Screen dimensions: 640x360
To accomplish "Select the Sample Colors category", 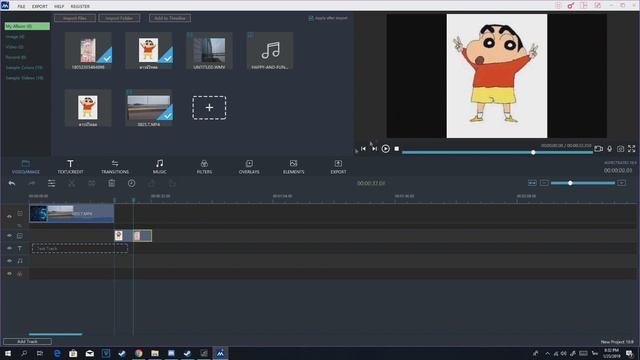I will (24, 67).
